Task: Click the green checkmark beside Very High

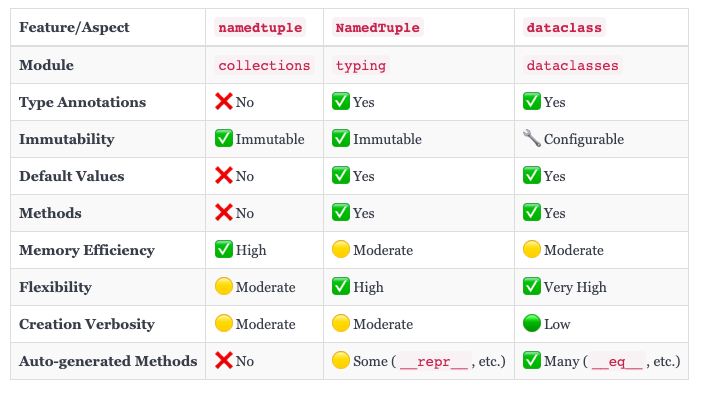Action: coord(531,286)
